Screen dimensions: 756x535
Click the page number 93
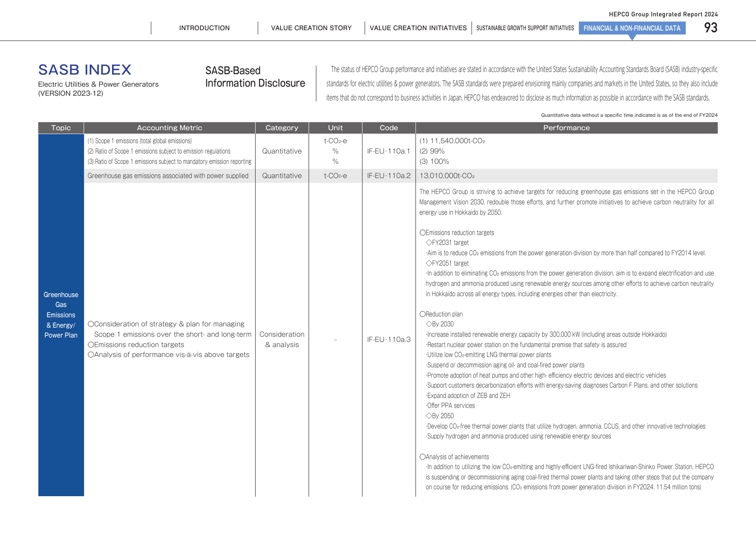[711, 28]
